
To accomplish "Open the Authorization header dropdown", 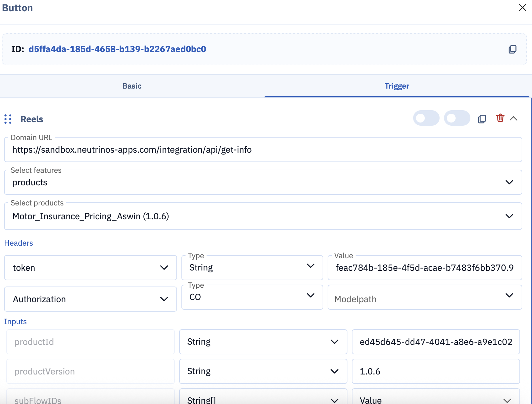I will pos(91,299).
